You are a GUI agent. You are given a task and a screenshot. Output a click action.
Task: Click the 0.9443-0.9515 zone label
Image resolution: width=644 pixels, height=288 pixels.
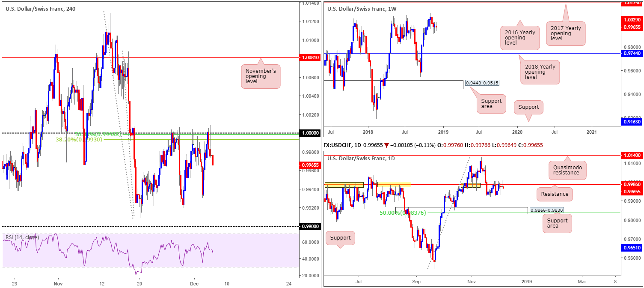point(482,82)
